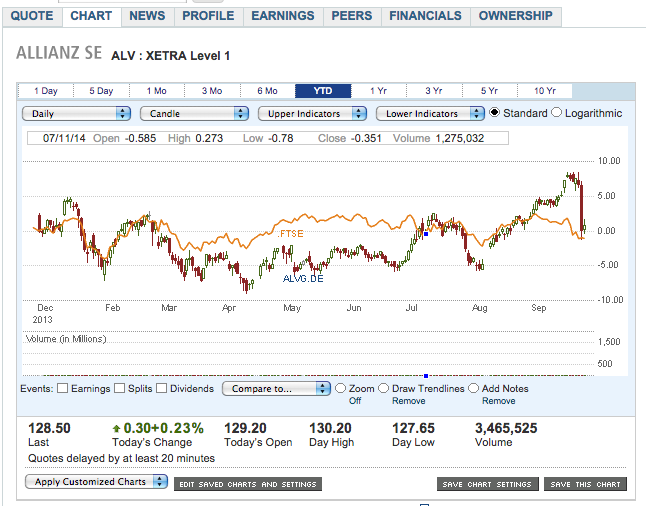646x506 pixels.
Task: Select the 6 Mo time range
Action: pyautogui.click(x=266, y=91)
